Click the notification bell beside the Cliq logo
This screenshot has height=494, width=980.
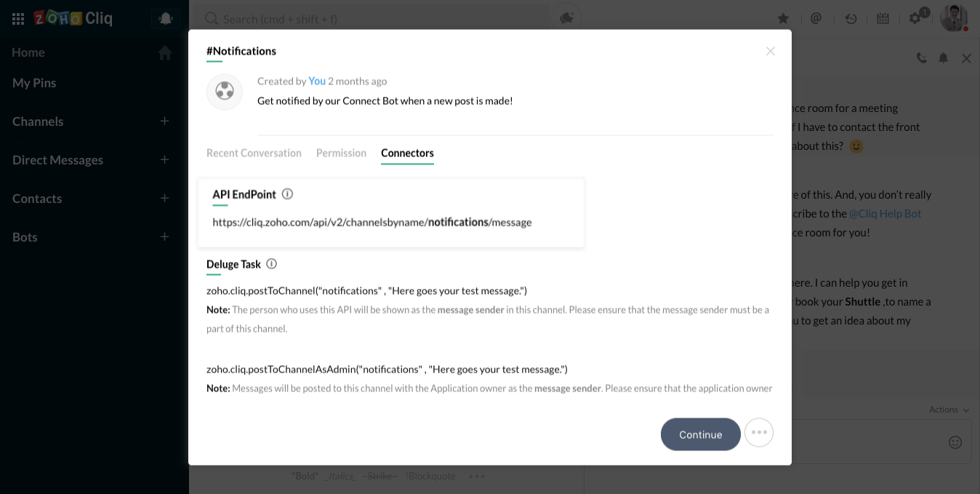[x=166, y=19]
